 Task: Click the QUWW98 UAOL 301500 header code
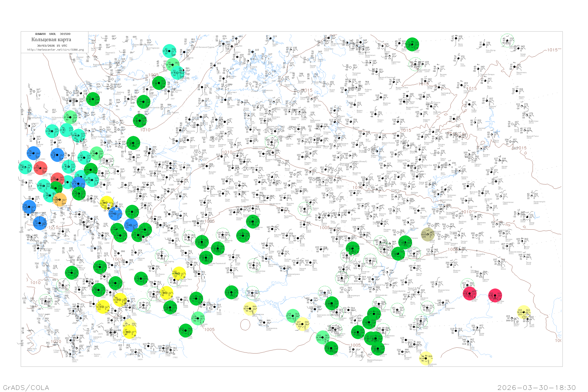(53, 34)
